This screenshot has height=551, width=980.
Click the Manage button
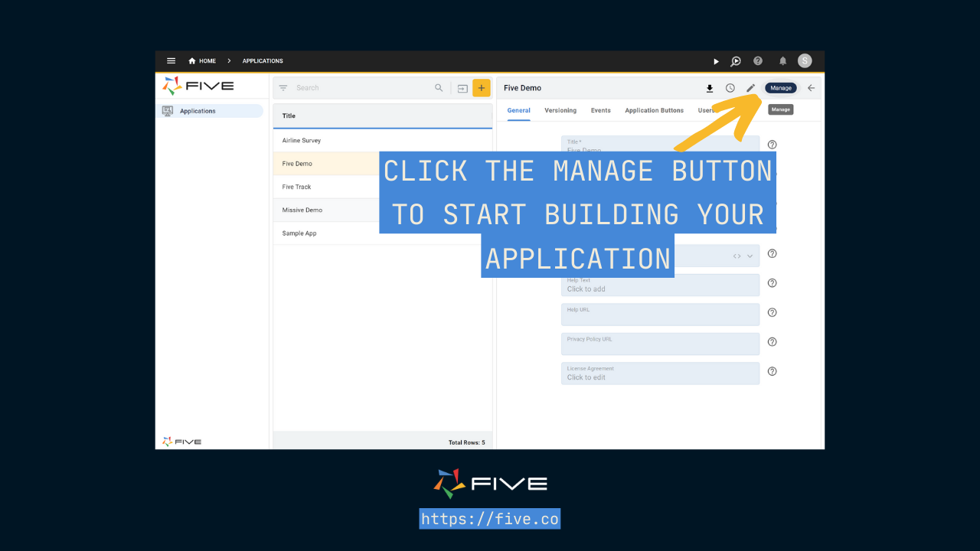(780, 88)
